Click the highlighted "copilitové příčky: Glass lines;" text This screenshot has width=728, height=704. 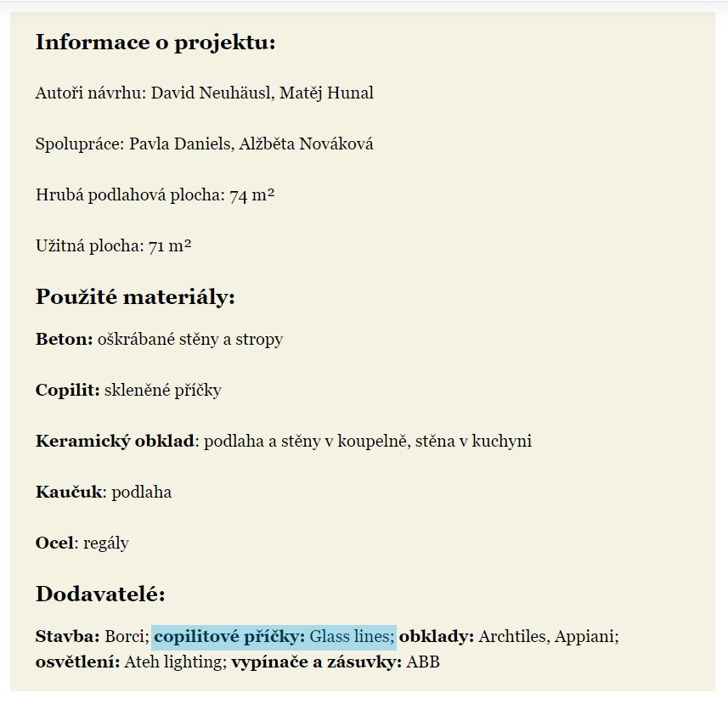tap(274, 637)
